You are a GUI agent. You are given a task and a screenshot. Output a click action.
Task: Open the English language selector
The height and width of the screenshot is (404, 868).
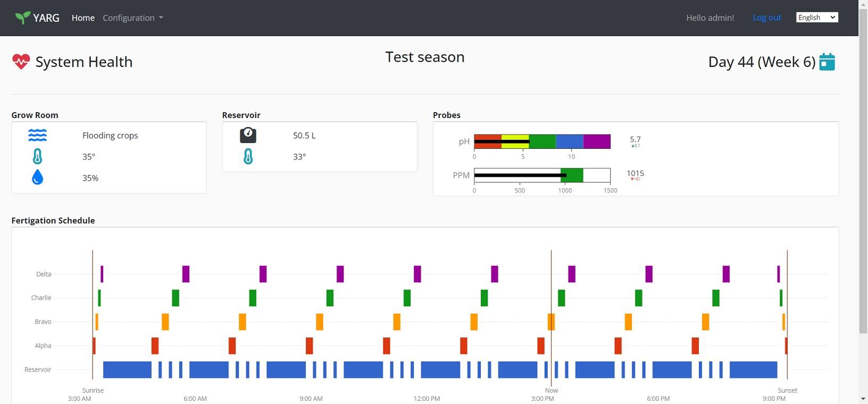(x=816, y=18)
